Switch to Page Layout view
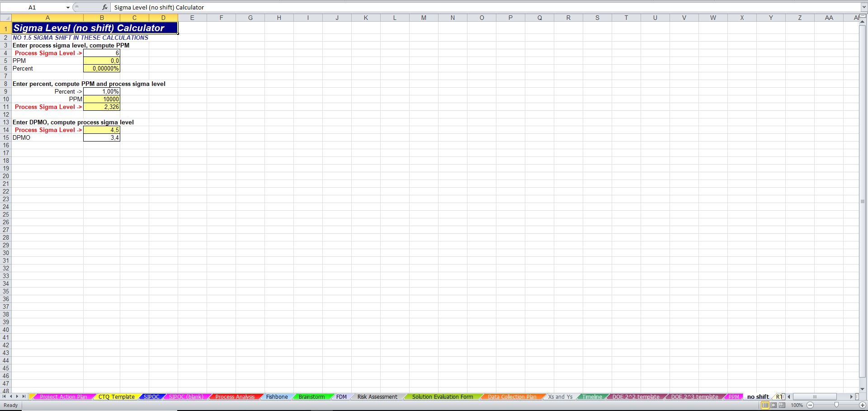Viewport: 868px width, 411px height. pos(774,405)
